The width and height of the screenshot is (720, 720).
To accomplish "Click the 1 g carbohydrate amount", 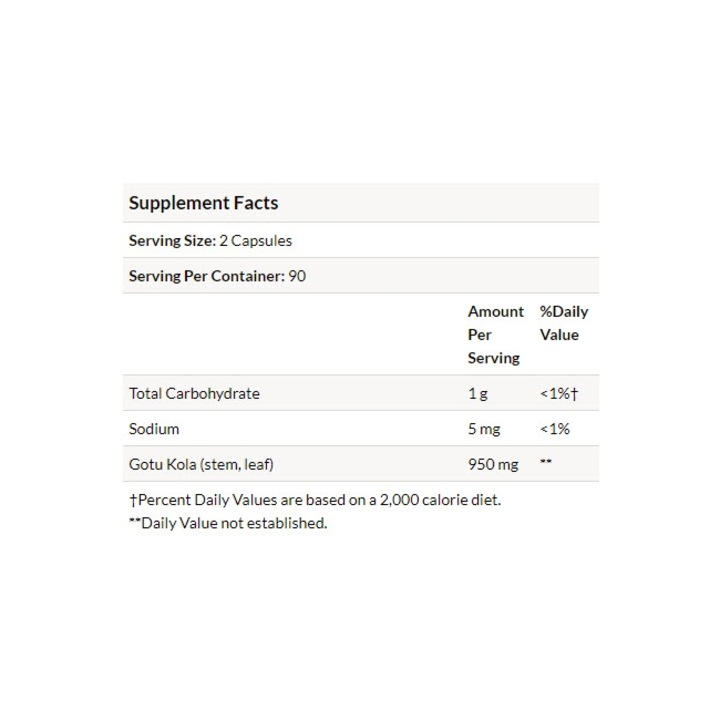I will coord(478,394).
